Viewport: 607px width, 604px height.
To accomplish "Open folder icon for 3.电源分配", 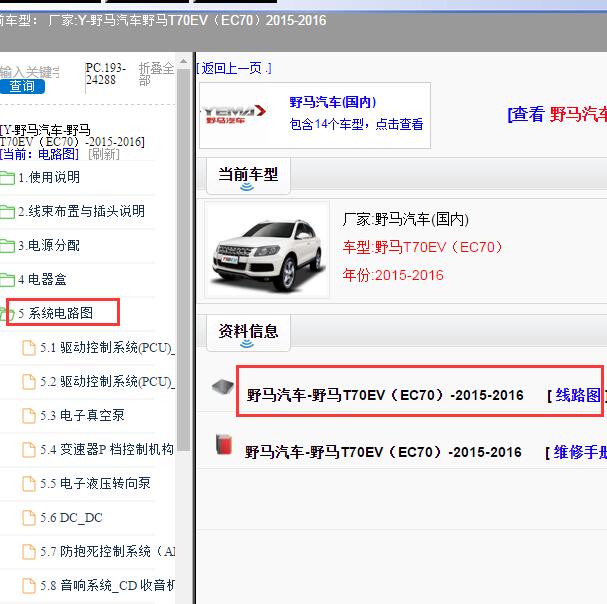I will click(x=7, y=246).
